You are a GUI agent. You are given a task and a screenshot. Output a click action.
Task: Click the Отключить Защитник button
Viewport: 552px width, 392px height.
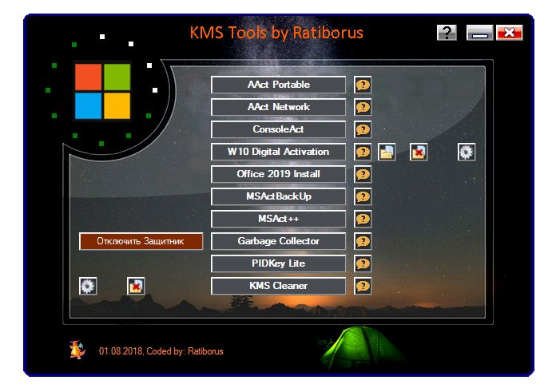(141, 241)
